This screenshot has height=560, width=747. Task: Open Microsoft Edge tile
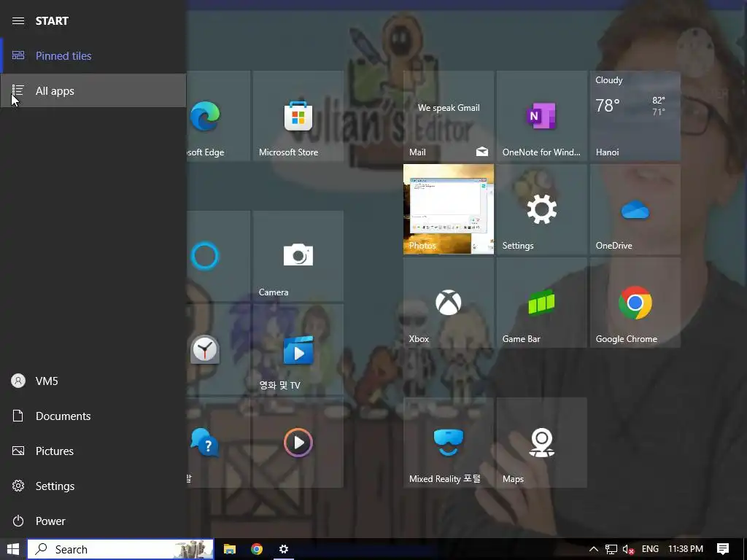pyautogui.click(x=219, y=116)
